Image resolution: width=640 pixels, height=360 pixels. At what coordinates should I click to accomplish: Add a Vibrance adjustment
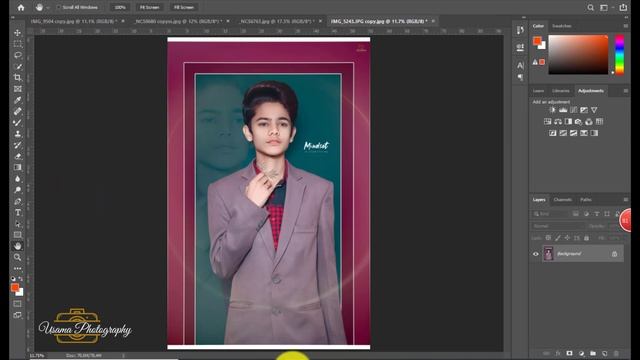(594, 110)
